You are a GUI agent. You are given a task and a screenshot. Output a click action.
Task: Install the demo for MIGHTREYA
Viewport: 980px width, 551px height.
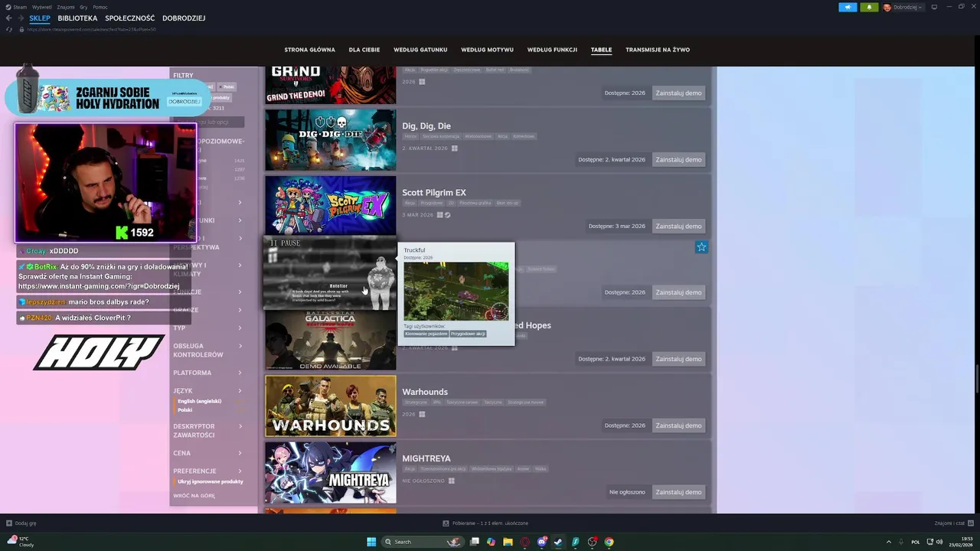click(x=678, y=492)
